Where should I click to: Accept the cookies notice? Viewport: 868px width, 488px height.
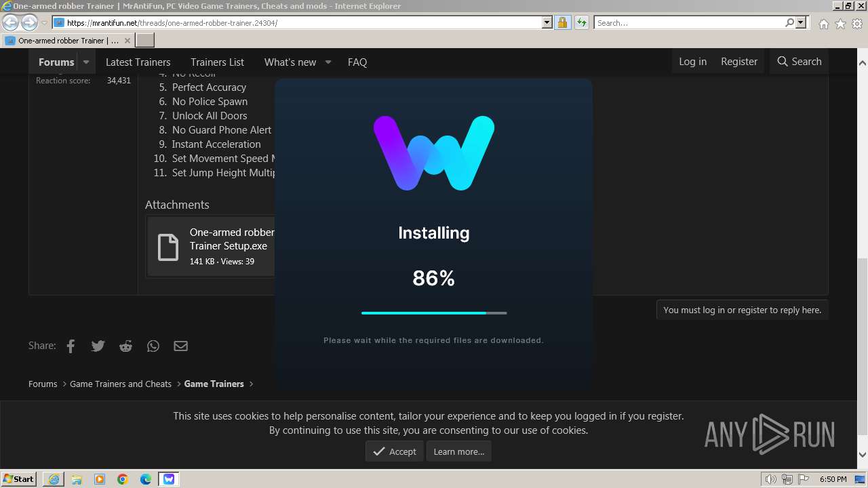click(394, 451)
